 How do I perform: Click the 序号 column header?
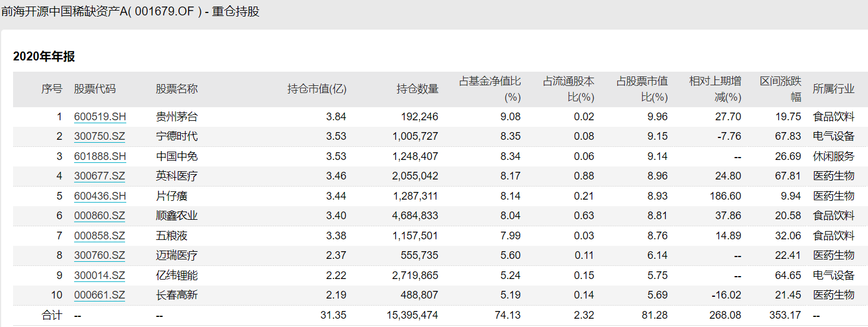point(52,89)
